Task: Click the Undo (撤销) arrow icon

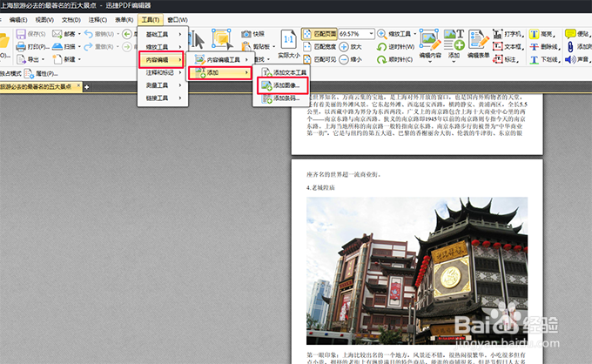Action: coord(88,34)
